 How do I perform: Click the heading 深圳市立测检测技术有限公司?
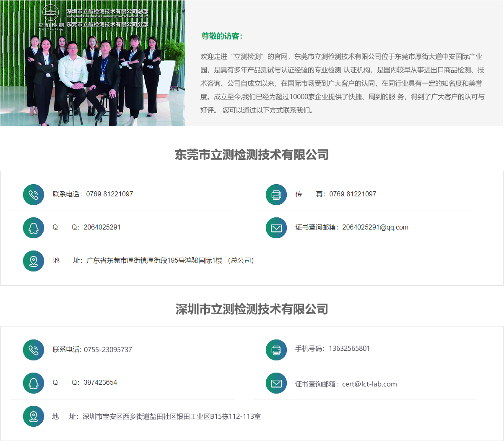(x=252, y=309)
